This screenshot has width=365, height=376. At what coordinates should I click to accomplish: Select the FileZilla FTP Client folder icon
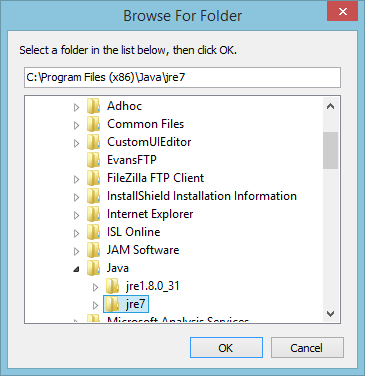[93, 178]
